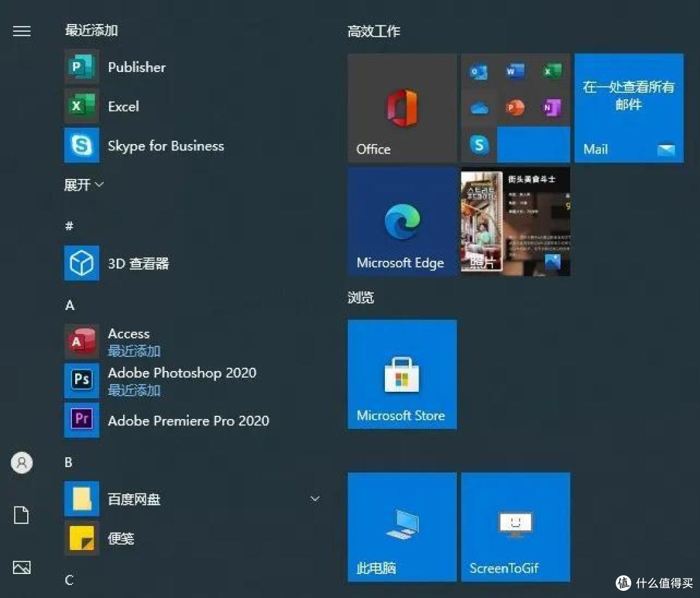
Task: Open Adobe Photoshop 2020
Action: point(192,381)
